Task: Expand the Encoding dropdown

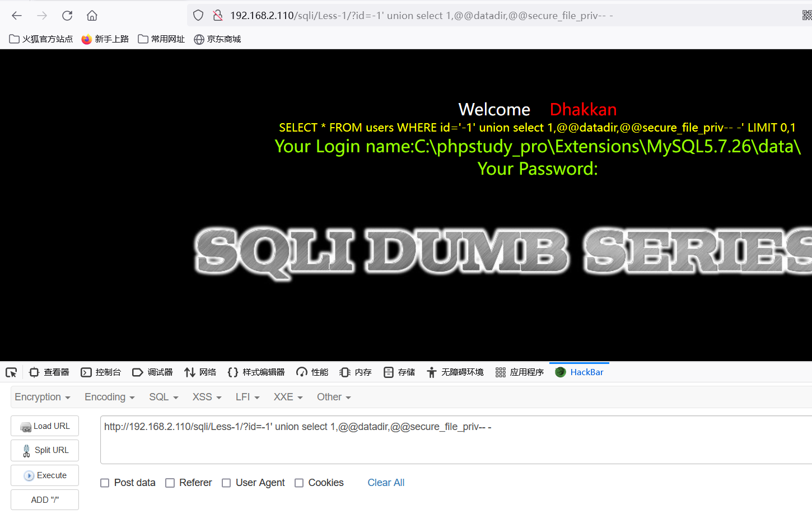Action: (x=110, y=397)
